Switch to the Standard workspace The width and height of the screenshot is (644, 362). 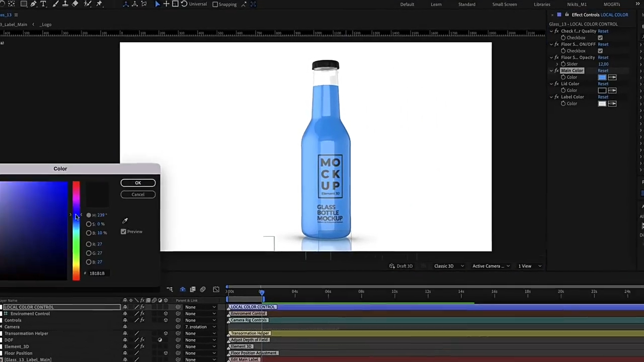[466, 5]
